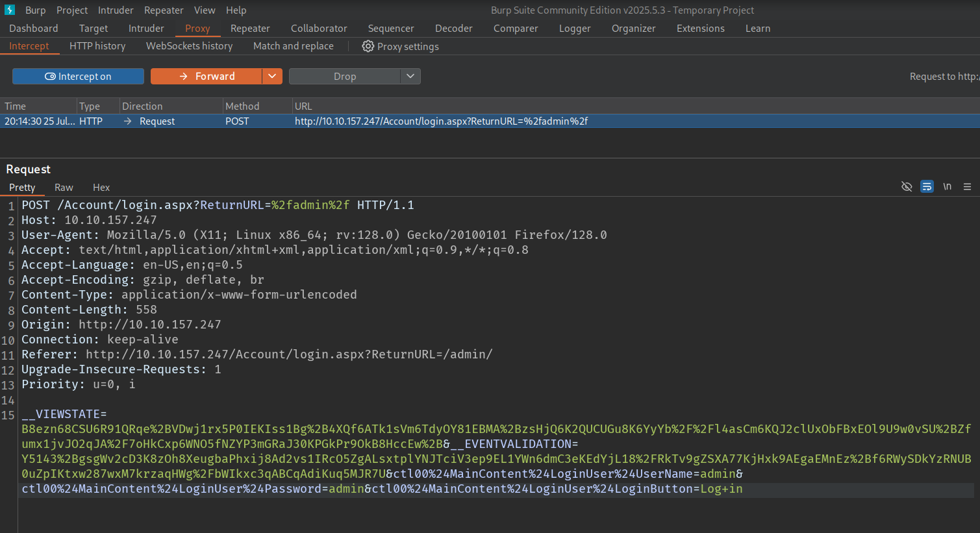Open the Repeater tool tab
Screen dimensions: 980x533
point(250,29)
